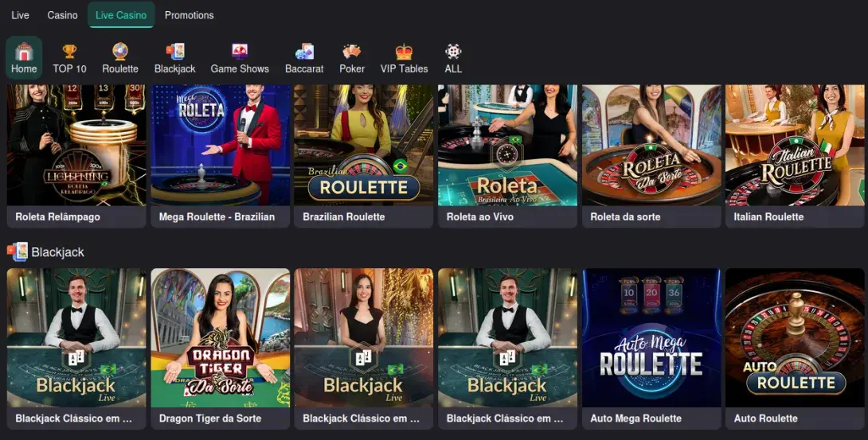Launch the Roleta Relâmpago game

[76, 156]
